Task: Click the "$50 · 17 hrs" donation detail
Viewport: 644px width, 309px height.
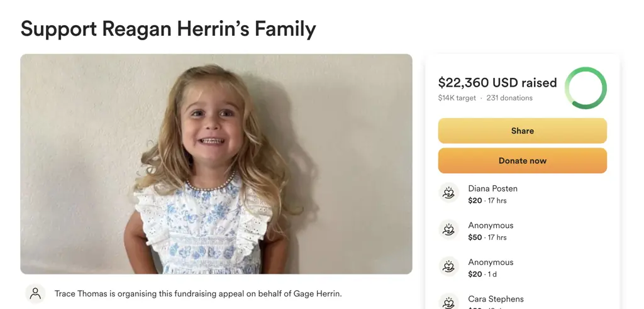Action: [487, 237]
